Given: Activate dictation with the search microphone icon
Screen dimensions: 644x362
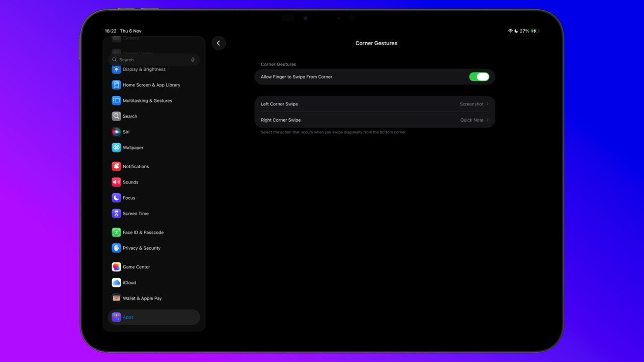Looking at the screenshot, I should pos(192,59).
